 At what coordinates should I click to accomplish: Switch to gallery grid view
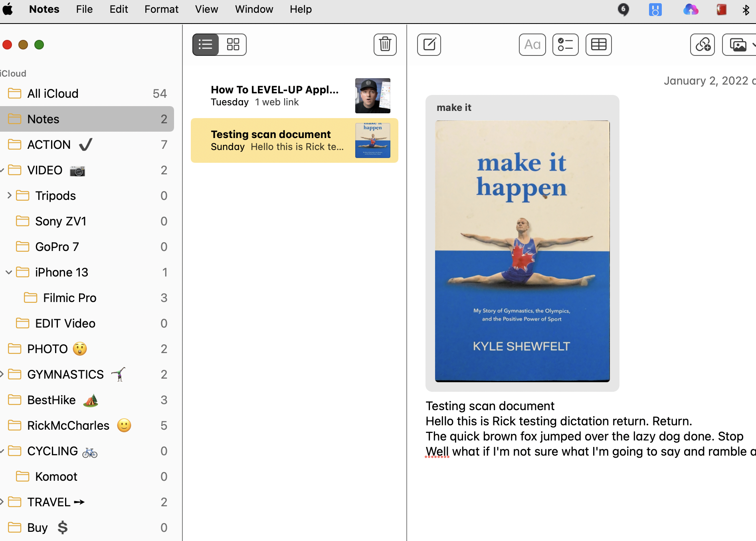233,44
